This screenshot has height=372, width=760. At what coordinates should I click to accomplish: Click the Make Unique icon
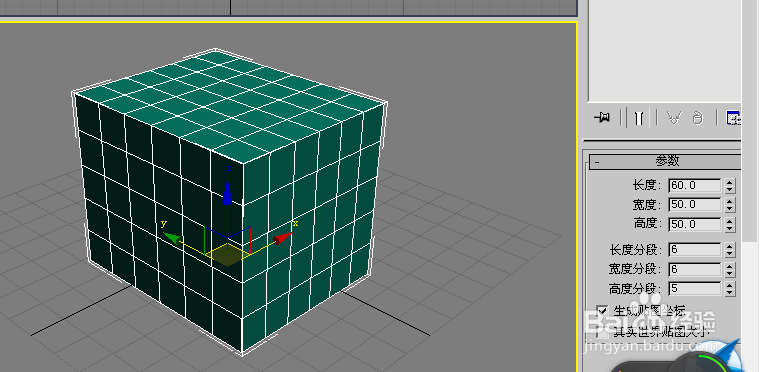pos(673,118)
